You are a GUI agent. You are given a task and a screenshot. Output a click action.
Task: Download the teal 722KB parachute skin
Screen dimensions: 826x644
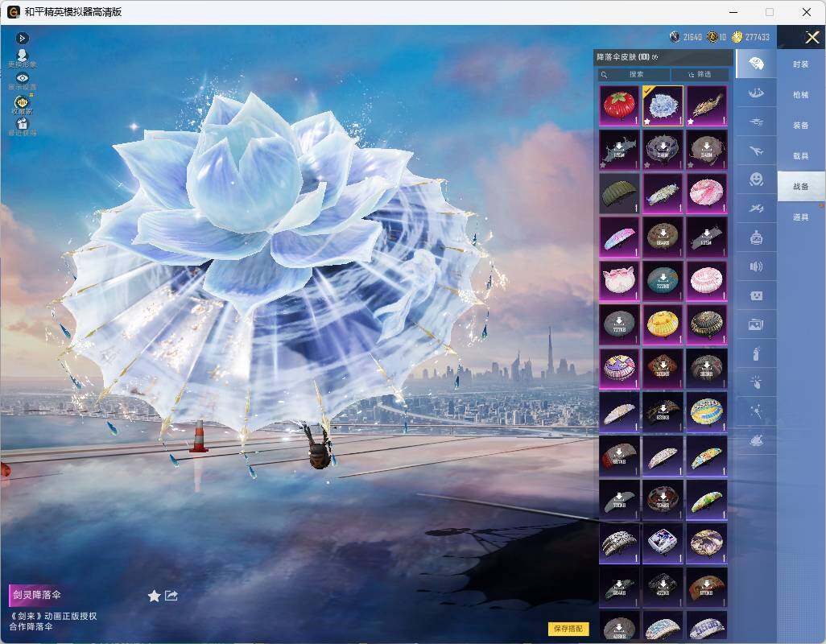[x=663, y=281]
